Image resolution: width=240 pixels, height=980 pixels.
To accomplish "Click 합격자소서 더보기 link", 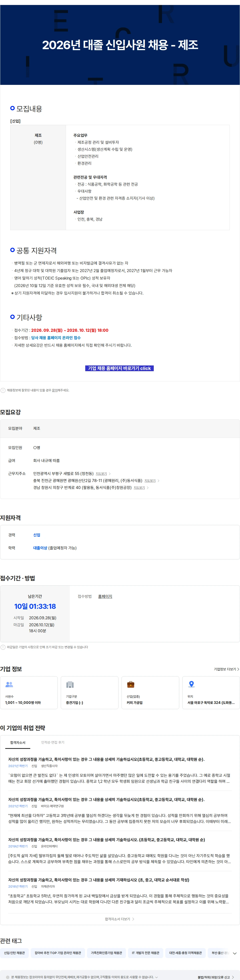I will (119, 919).
